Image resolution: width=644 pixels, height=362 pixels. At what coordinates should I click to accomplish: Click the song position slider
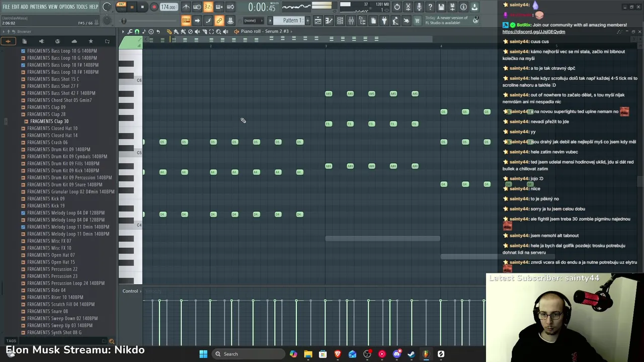coord(150,21)
